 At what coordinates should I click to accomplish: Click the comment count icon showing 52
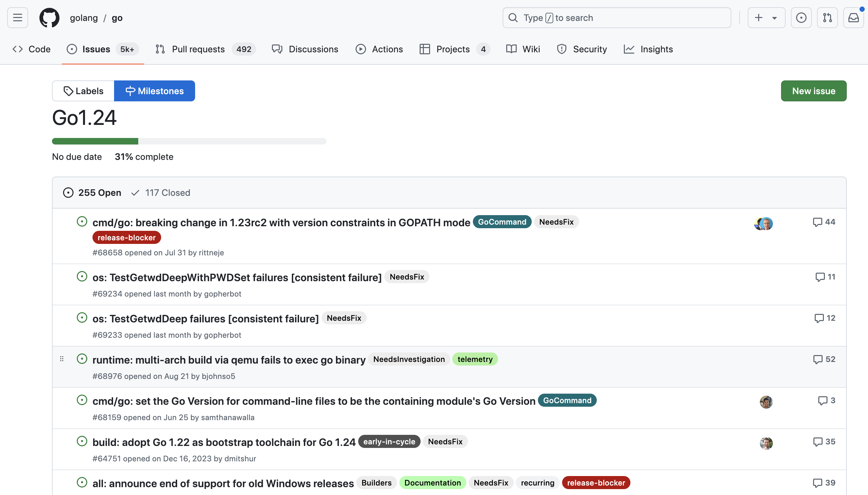[824, 359]
